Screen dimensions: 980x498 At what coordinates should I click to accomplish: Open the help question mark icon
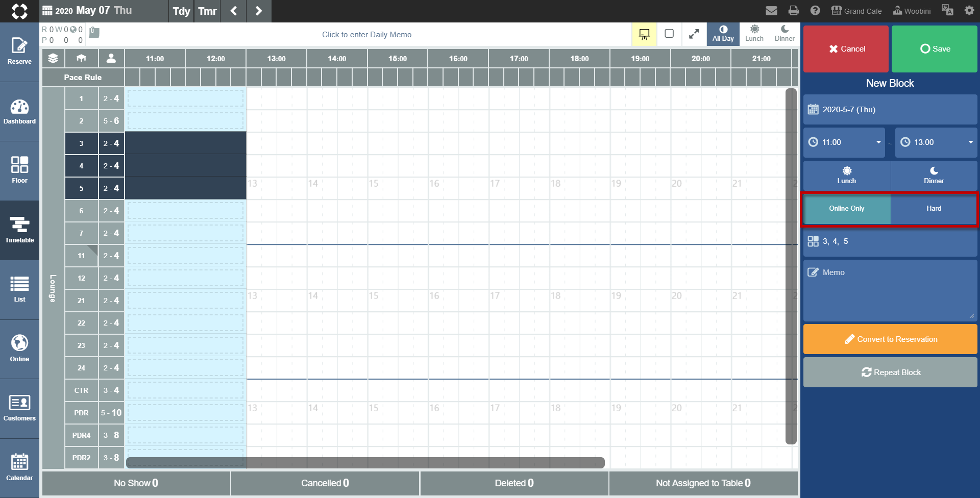(815, 11)
